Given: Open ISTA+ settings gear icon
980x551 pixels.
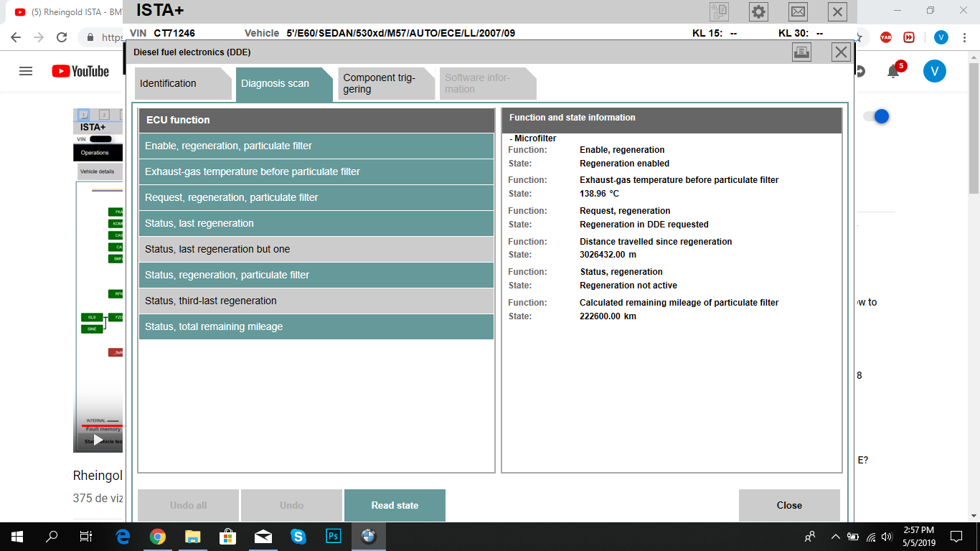Looking at the screenshot, I should click(758, 11).
